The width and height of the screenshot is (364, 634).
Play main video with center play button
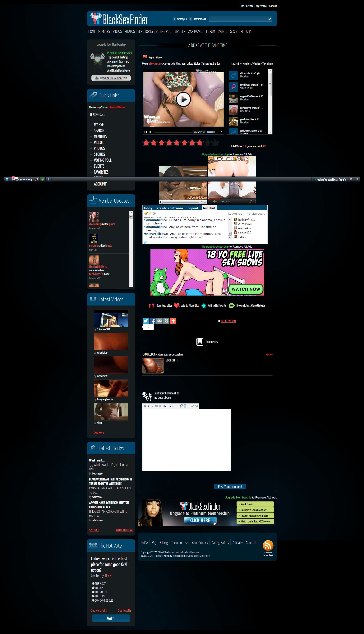pos(183,99)
